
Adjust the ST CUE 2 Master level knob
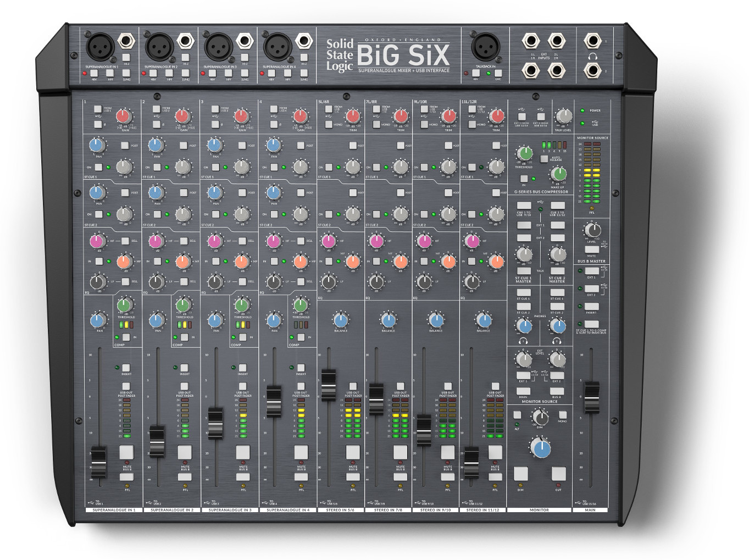point(558,254)
